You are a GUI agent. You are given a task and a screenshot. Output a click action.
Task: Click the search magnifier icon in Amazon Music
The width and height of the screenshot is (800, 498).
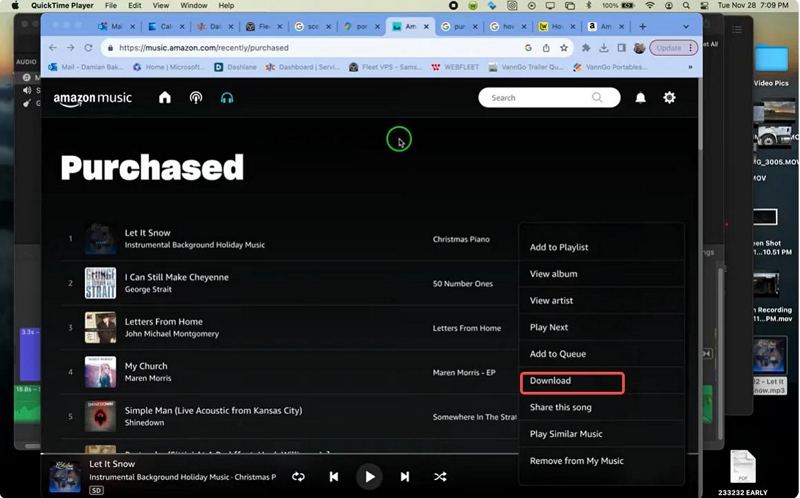pyautogui.click(x=596, y=97)
